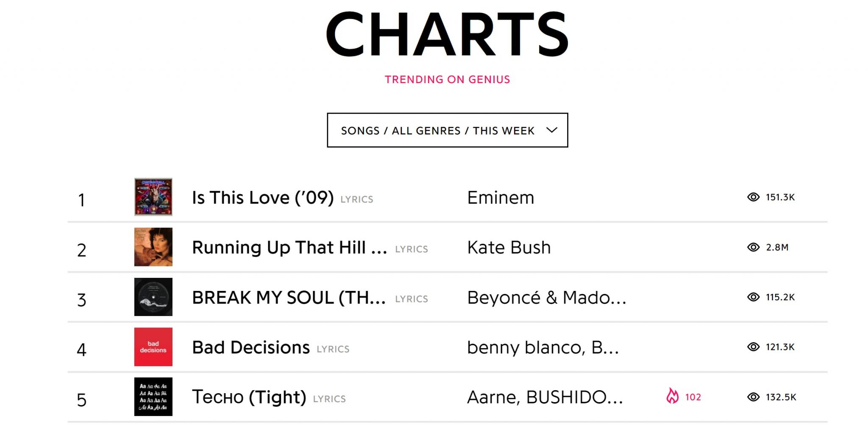Open the Is This Love ('09) song link
Image resolution: width=868 pixels, height=425 pixels.
pos(263,198)
